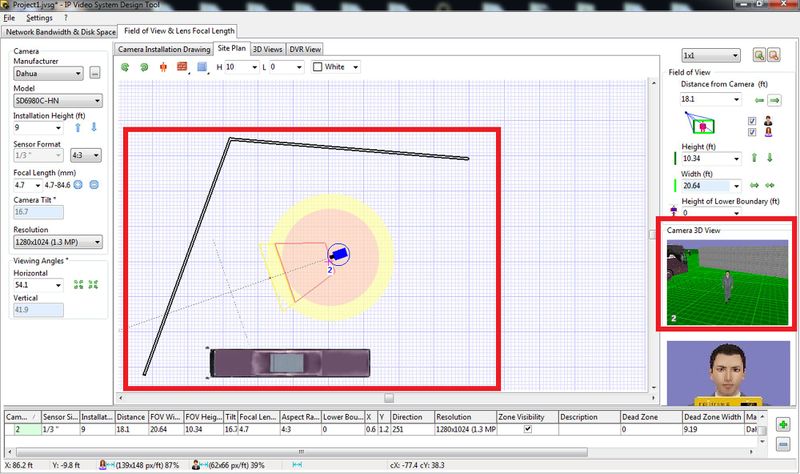Open the 1x1 view layout dropdown
Viewport: 800px width, 474px height.
(x=710, y=55)
